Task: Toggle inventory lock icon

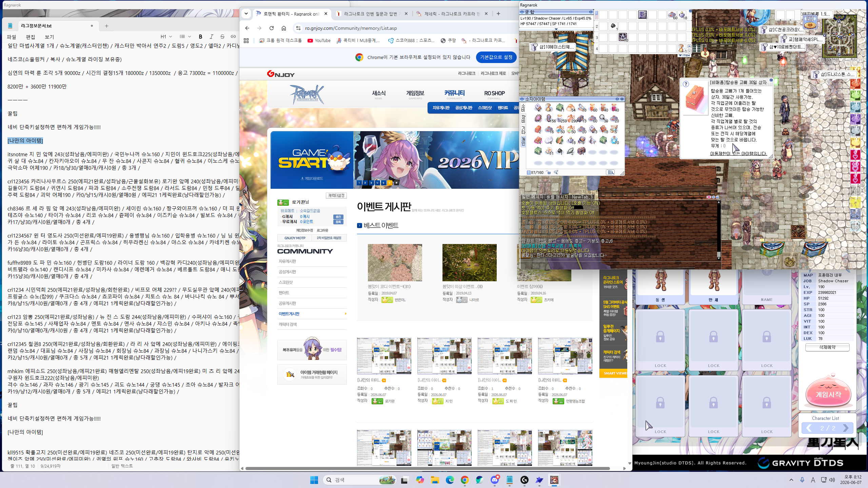Action: (x=549, y=172)
